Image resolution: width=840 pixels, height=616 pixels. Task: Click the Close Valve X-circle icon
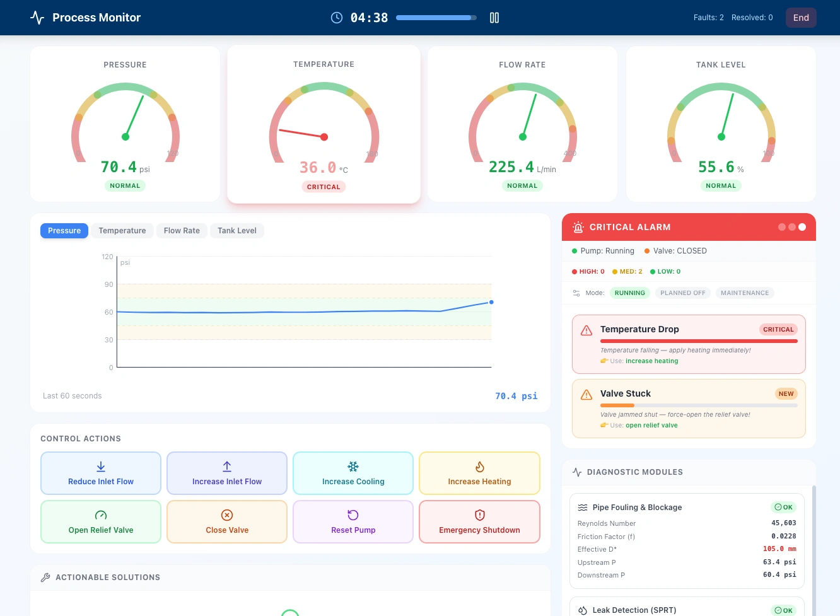coord(227,515)
